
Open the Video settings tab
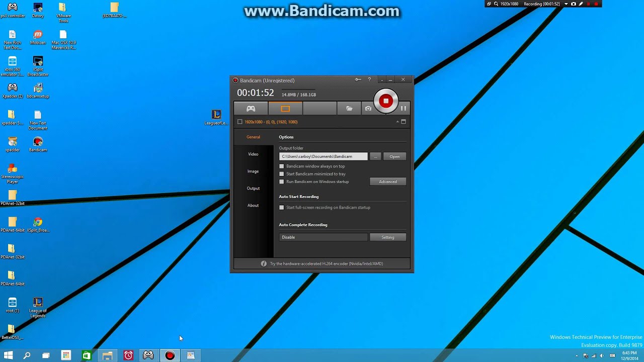253,154
